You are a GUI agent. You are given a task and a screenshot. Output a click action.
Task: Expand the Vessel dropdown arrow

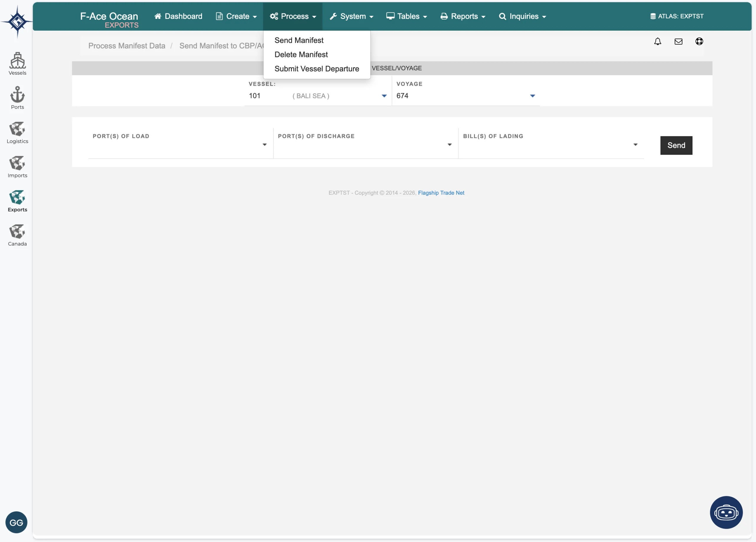[x=384, y=96]
